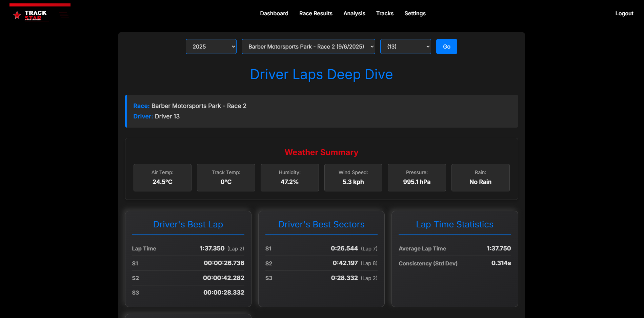
Task: Select the Humidity 47.2% card
Action: (289, 177)
